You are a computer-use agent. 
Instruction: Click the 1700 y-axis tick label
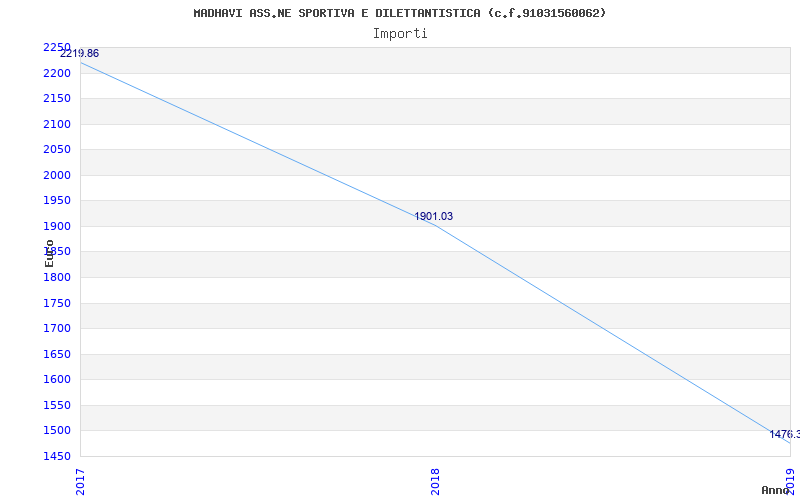click(x=57, y=329)
